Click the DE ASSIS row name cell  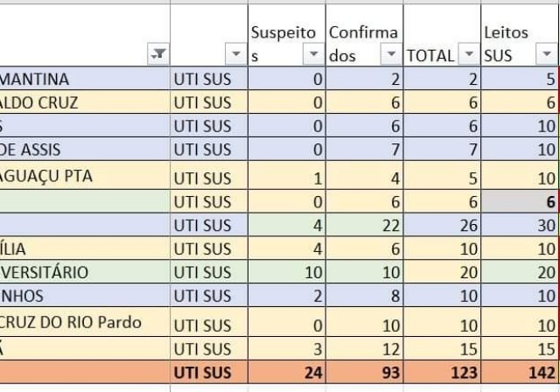pos(85,150)
